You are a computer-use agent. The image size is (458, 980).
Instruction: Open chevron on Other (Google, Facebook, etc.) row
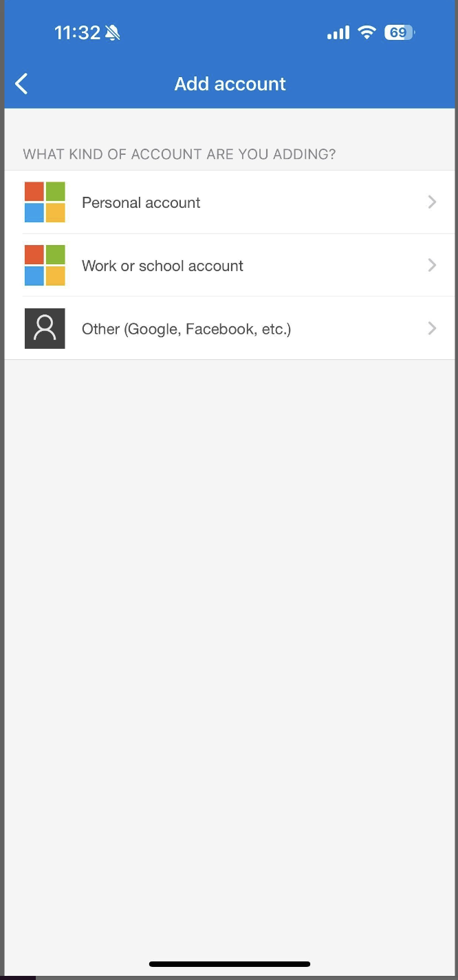(432, 328)
